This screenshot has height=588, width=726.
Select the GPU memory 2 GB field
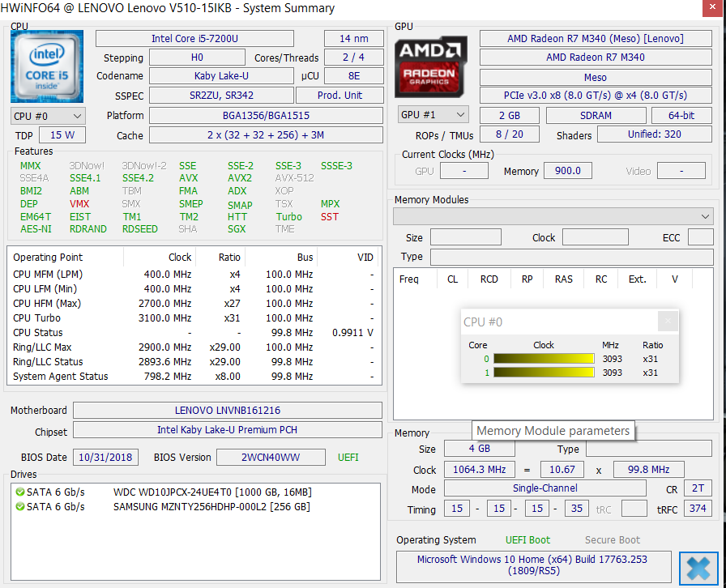510,115
